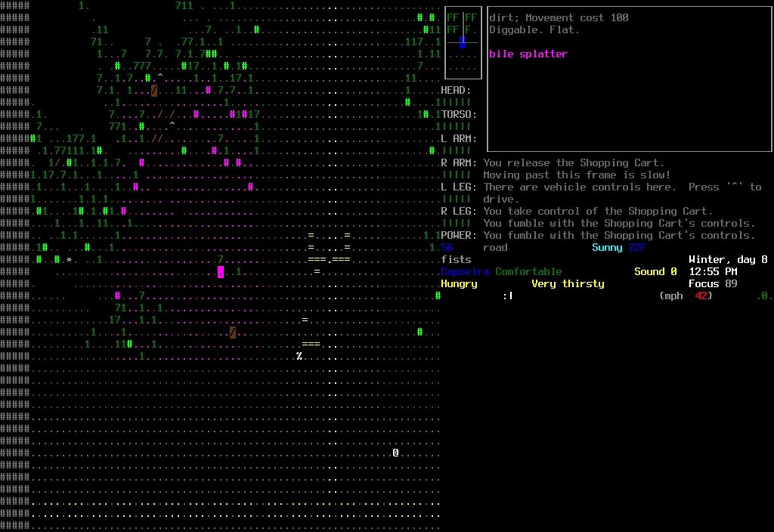Click the red mph speed value
The height and width of the screenshot is (532, 774).
click(701, 295)
